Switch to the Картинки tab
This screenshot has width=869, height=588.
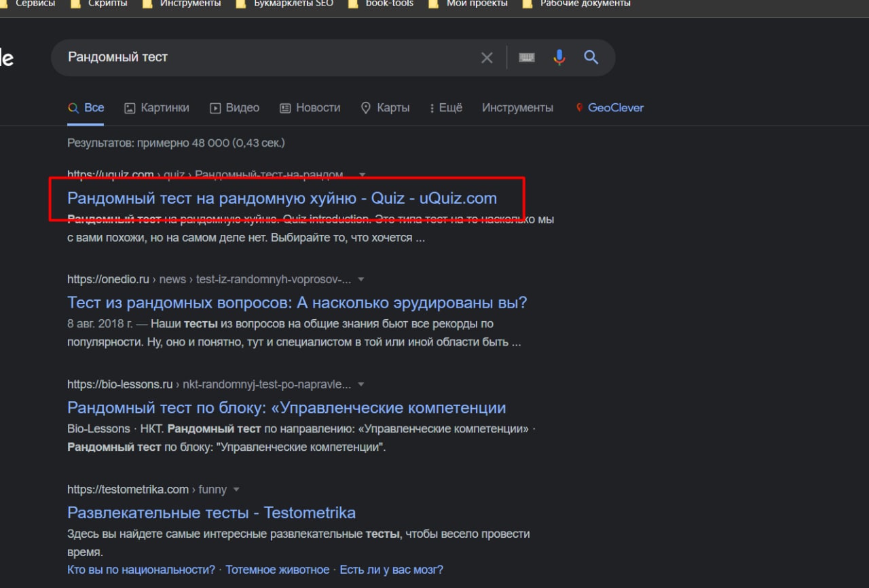click(x=157, y=108)
